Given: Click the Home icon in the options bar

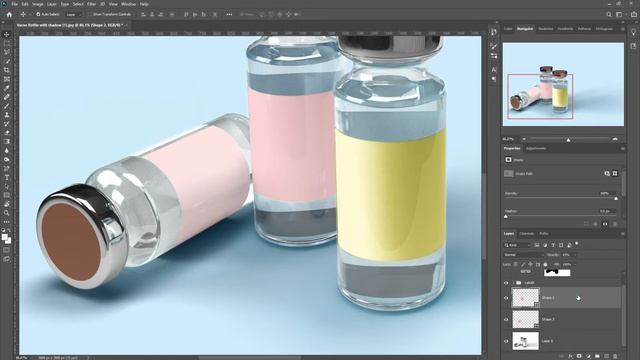Looking at the screenshot, I should click(x=9, y=14).
